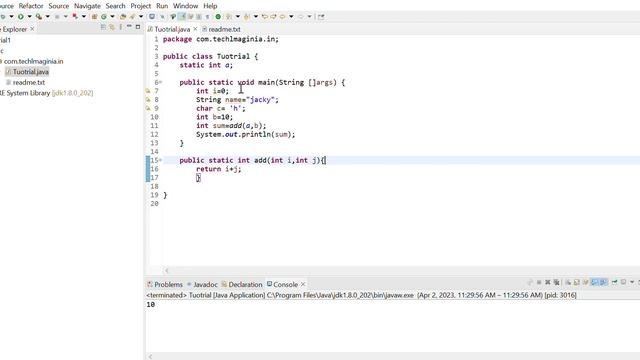Close the Tuotrial.java editor tab
This screenshot has height=360, width=640.
pos(195,29)
